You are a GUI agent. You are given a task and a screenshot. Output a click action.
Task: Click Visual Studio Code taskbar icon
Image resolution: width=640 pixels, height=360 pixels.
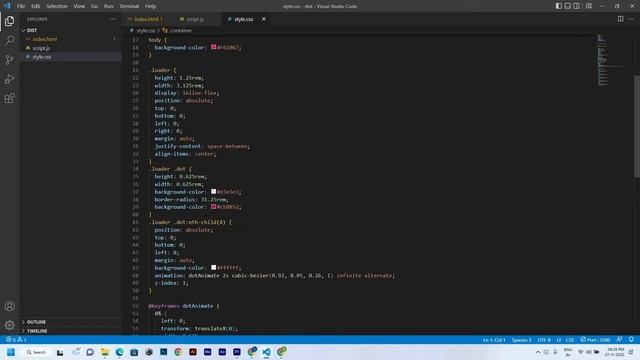point(266,352)
